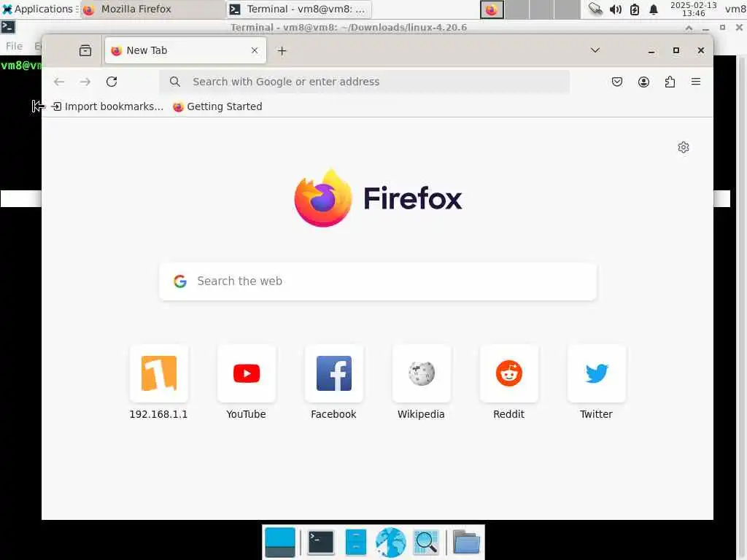Go forward with the forward arrow
The height and width of the screenshot is (560, 747).
(85, 82)
